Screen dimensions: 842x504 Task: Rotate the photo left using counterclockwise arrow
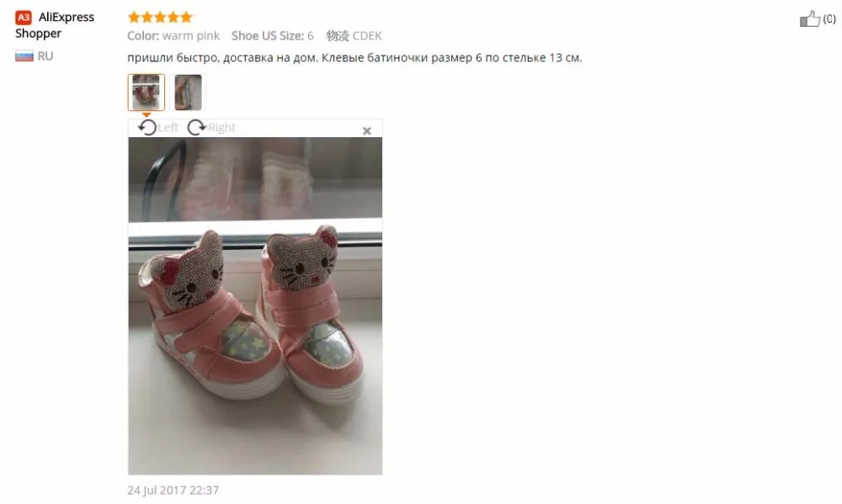coord(147,127)
